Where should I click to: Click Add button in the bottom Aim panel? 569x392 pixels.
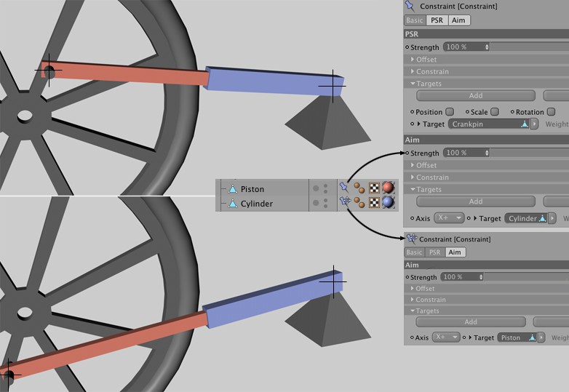coord(470,322)
